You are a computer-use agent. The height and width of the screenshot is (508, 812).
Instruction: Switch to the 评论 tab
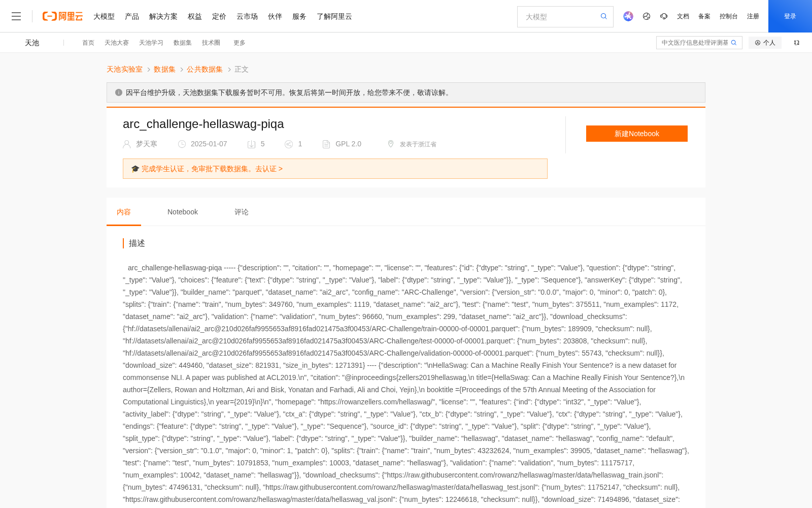[x=242, y=212]
